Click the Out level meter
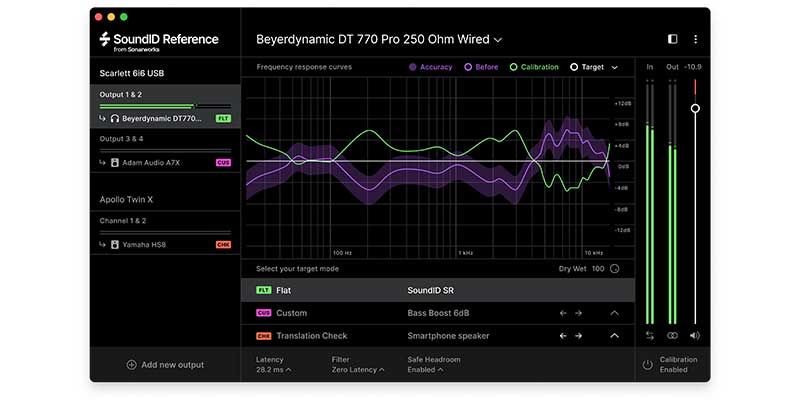Image resolution: width=800 pixels, height=400 pixels. (x=672, y=203)
